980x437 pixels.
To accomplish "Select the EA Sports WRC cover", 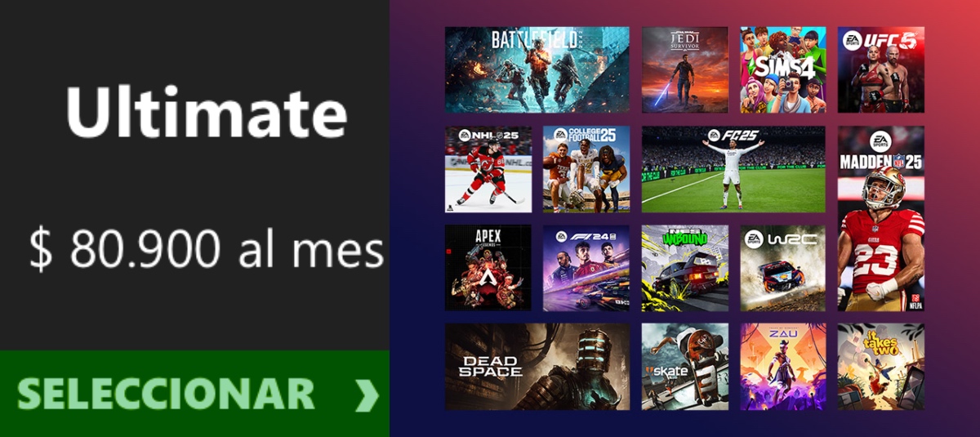I will point(782,268).
